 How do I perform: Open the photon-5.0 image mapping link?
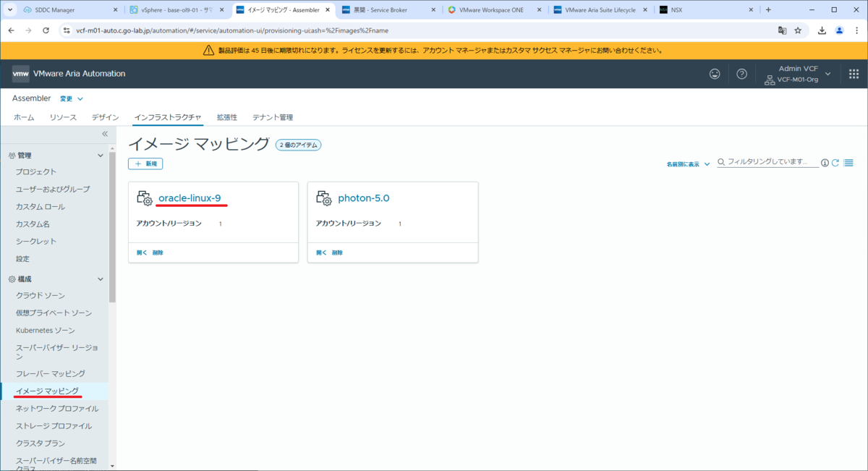tap(364, 198)
